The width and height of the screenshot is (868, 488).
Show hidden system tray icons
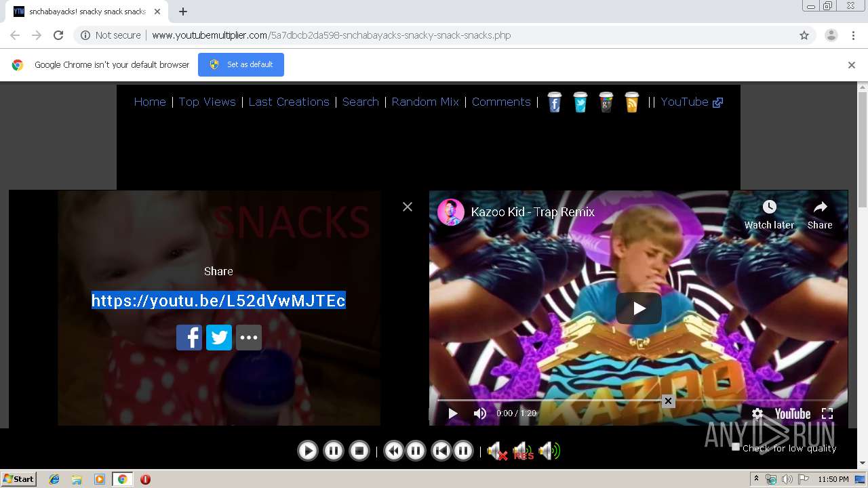tap(756, 479)
